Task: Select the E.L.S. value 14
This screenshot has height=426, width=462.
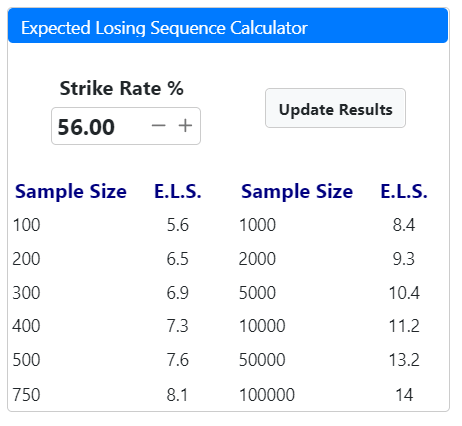Action: point(404,395)
